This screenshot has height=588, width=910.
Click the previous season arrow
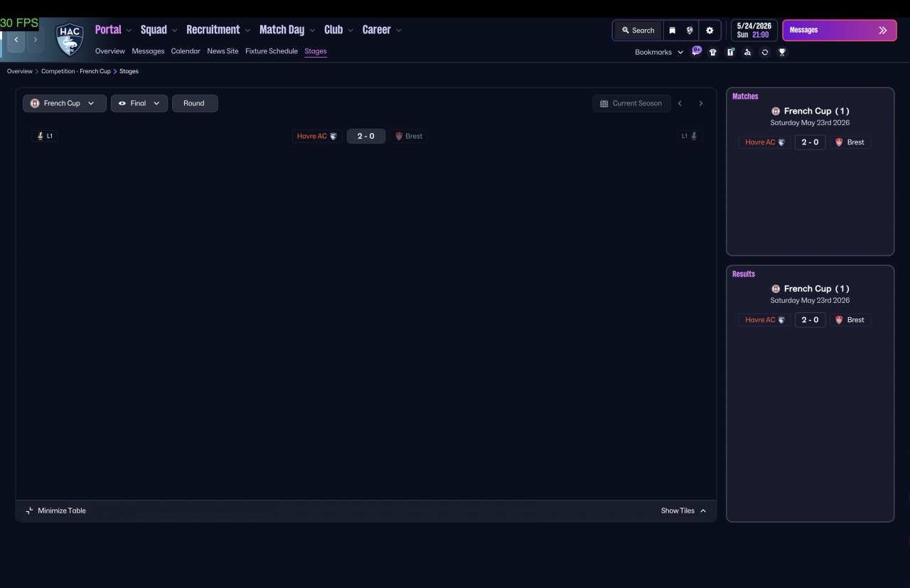click(680, 103)
